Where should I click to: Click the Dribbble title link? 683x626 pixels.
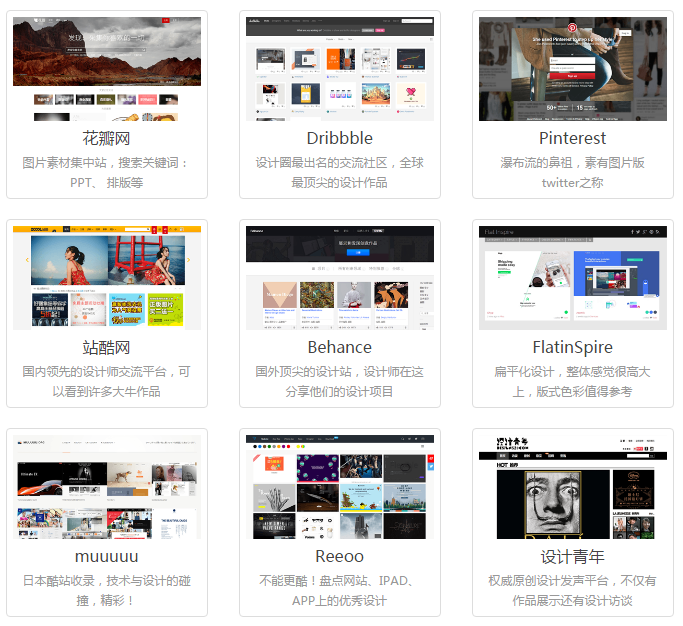(340, 139)
